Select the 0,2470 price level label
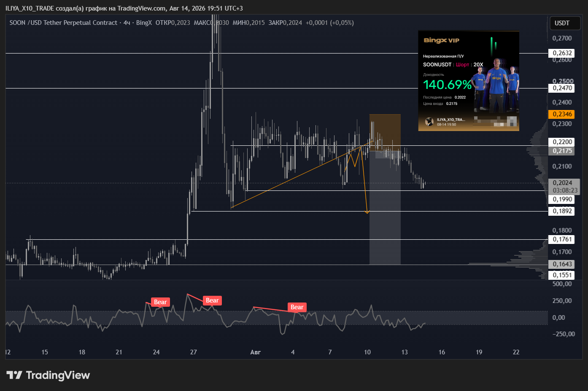588x391 pixels. (562, 88)
